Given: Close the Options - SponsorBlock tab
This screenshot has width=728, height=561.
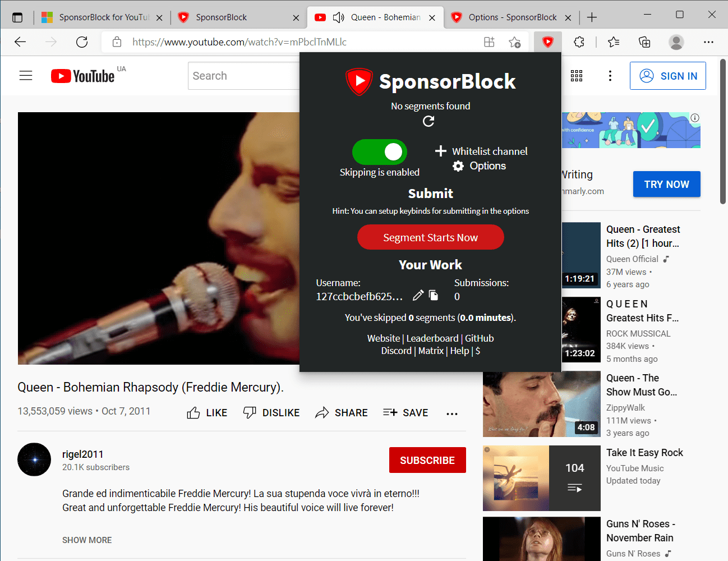Looking at the screenshot, I should [568, 17].
